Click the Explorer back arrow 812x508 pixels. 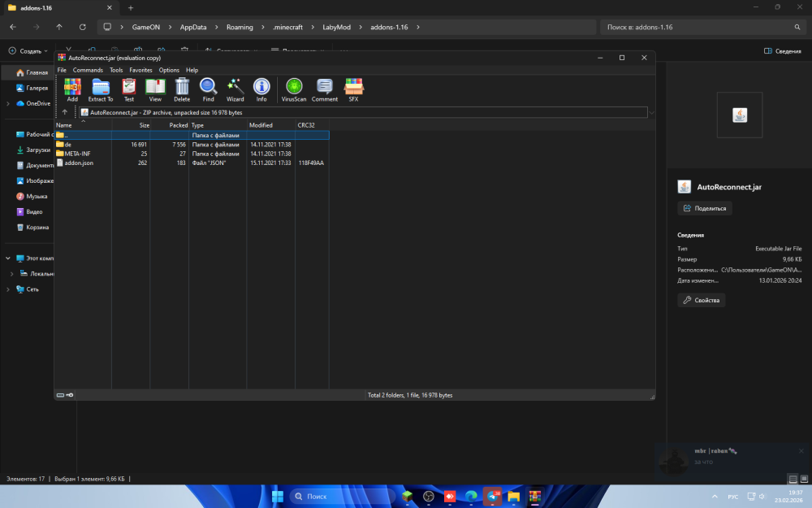click(x=13, y=27)
